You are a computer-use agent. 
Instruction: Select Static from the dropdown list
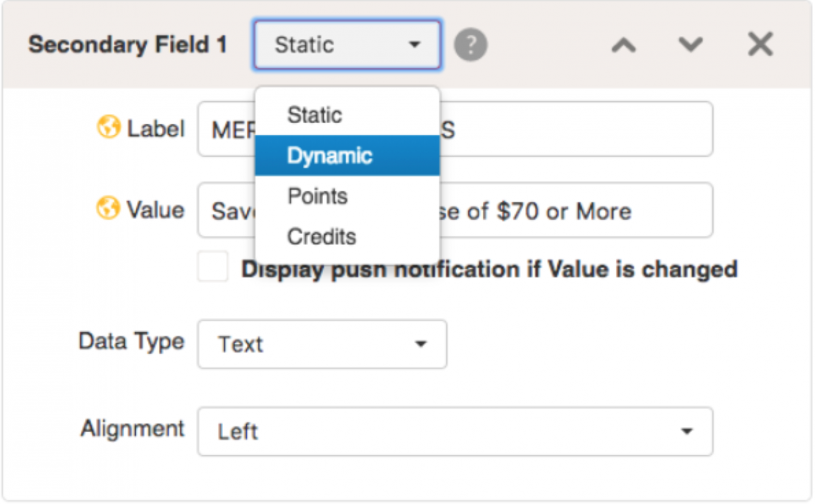point(348,115)
